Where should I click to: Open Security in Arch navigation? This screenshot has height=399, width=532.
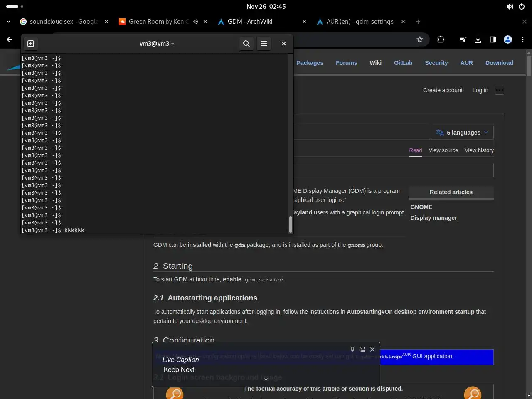click(x=436, y=63)
